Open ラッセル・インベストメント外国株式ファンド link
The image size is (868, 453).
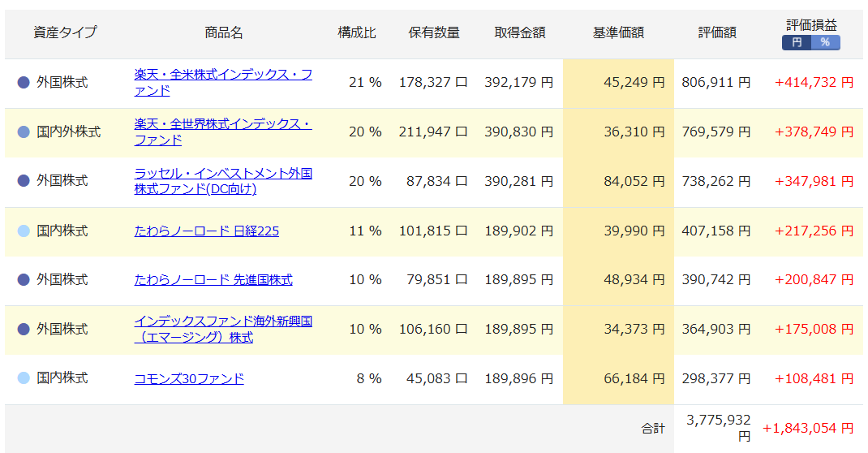[x=223, y=181]
